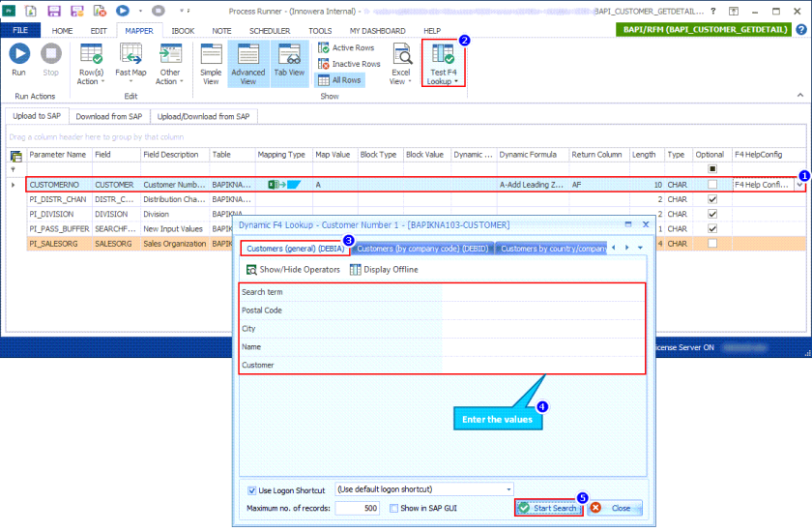This screenshot has height=532, width=812.
Task: Switch to HOME ribbon tab
Action: point(62,31)
